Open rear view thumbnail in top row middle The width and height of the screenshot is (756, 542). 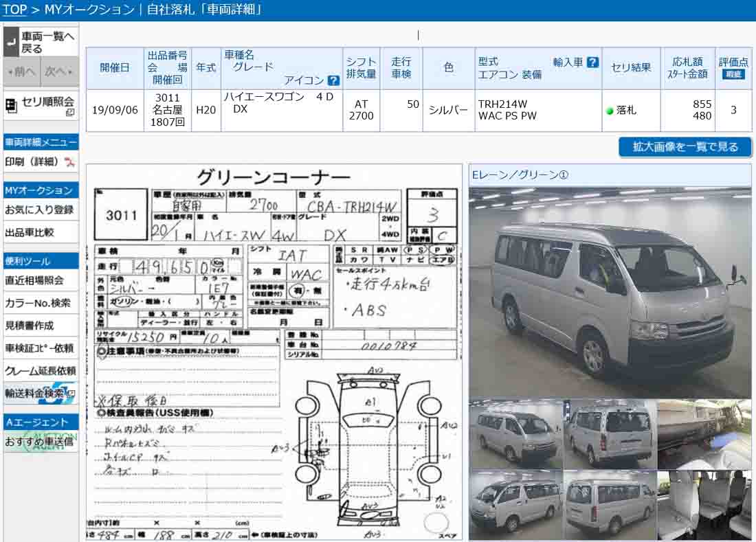pos(610,433)
